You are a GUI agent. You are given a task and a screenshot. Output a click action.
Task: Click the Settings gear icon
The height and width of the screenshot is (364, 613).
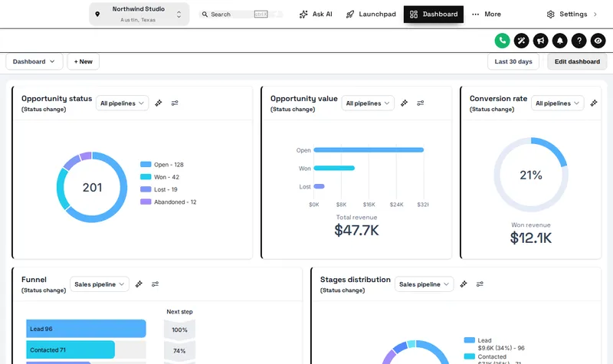(550, 15)
